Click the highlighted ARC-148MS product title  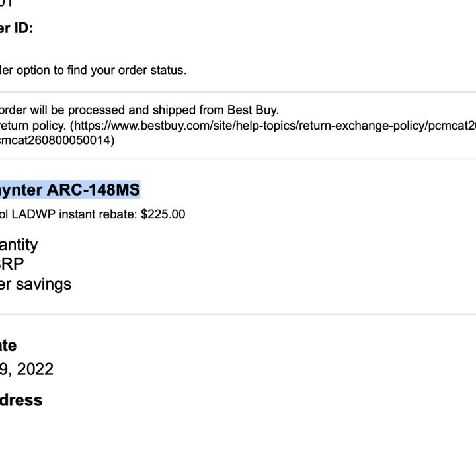(69, 190)
